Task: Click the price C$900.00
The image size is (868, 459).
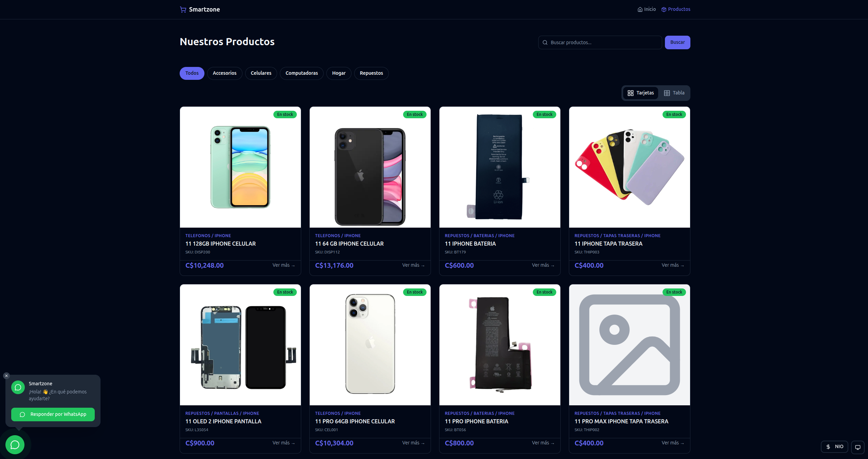Action: [x=200, y=443]
